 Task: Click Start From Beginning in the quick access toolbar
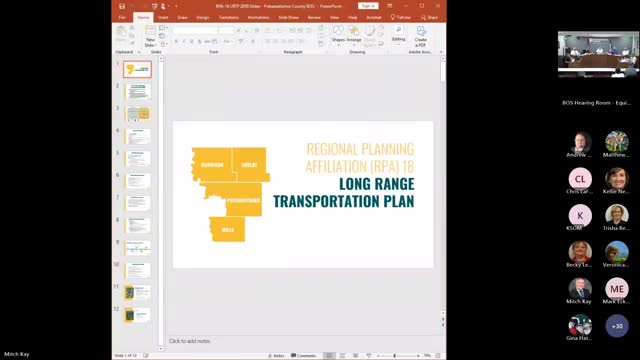[154, 6]
